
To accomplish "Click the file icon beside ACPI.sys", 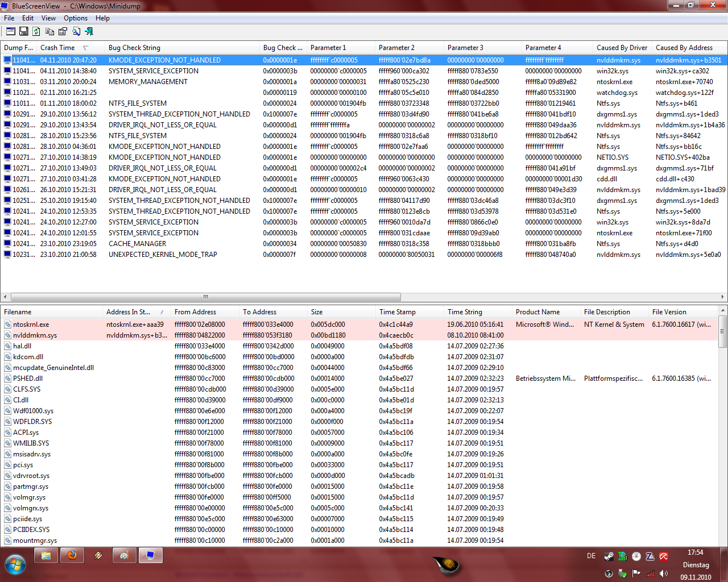I will tap(7, 432).
